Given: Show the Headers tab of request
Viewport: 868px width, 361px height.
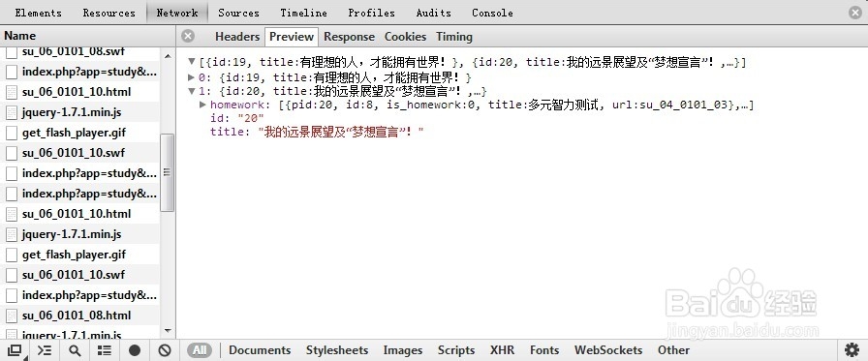Looking at the screenshot, I should click(x=237, y=37).
